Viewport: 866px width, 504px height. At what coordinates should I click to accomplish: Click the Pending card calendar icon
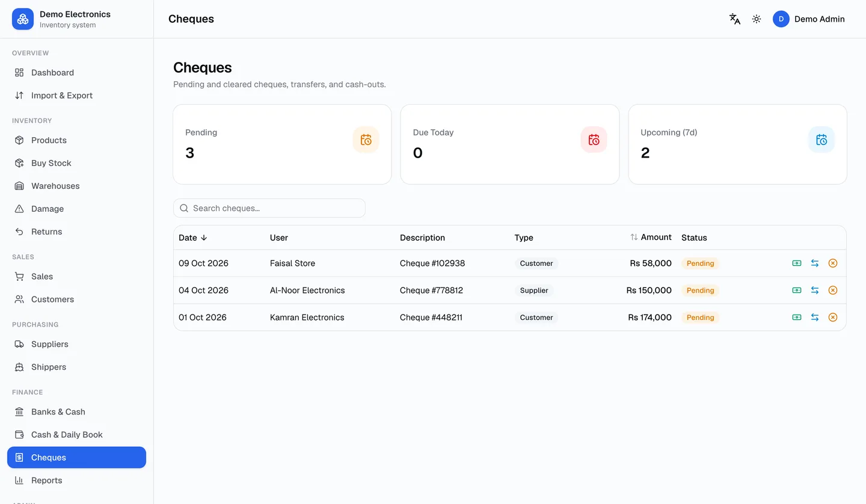point(366,140)
